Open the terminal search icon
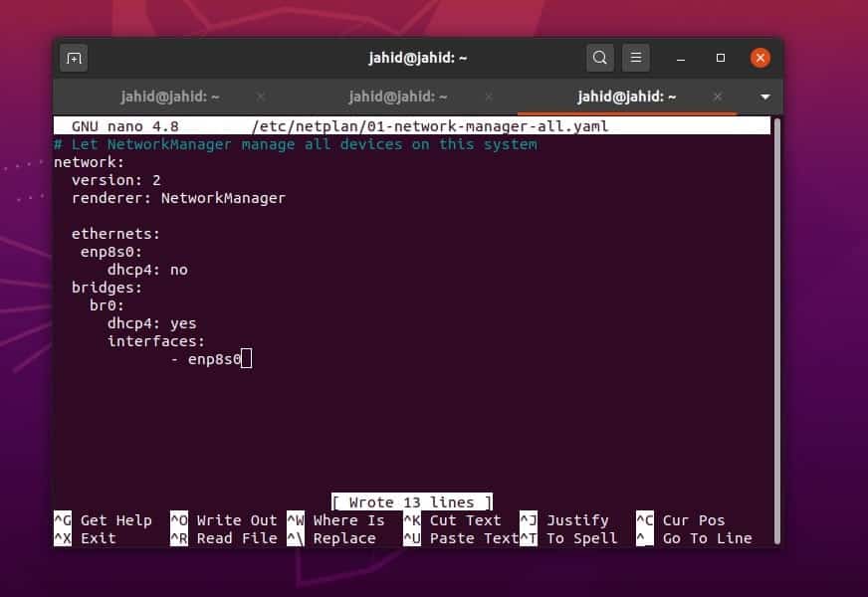This screenshot has height=597, width=868. coord(600,58)
